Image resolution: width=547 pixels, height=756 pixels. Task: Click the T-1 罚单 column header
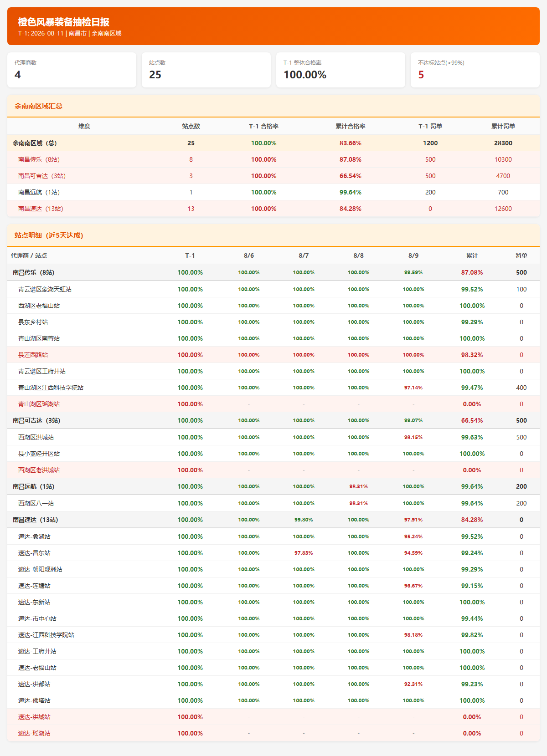pyautogui.click(x=430, y=126)
